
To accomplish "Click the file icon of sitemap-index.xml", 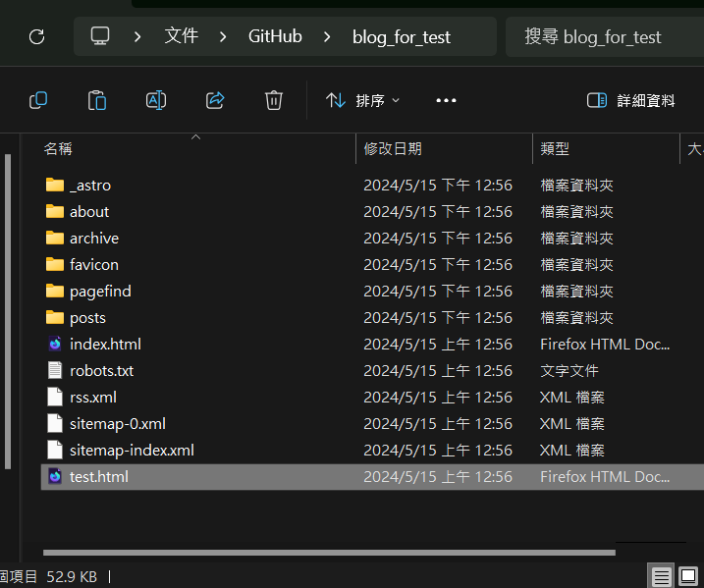I will (55, 450).
